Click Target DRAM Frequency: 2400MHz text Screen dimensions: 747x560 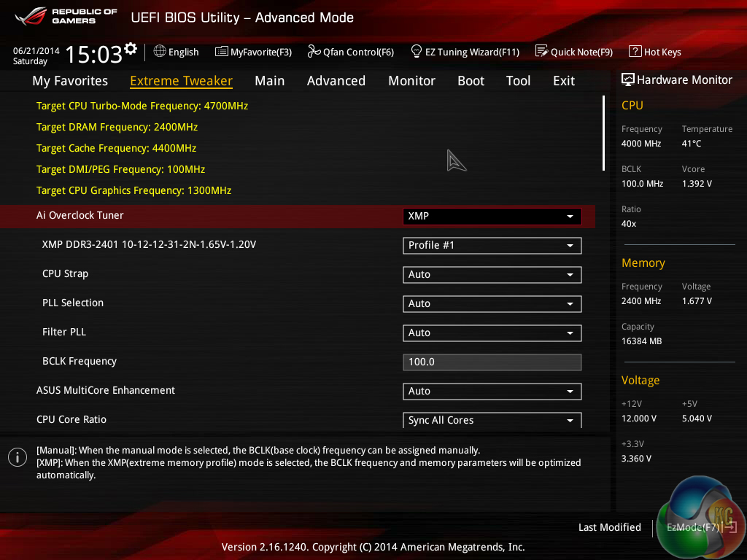coord(117,127)
